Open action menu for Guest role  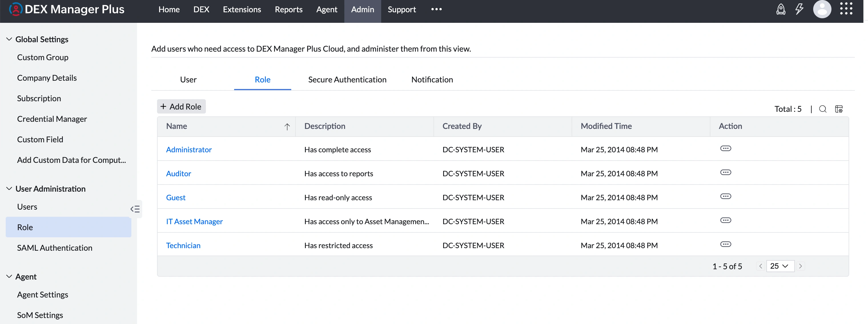click(726, 197)
